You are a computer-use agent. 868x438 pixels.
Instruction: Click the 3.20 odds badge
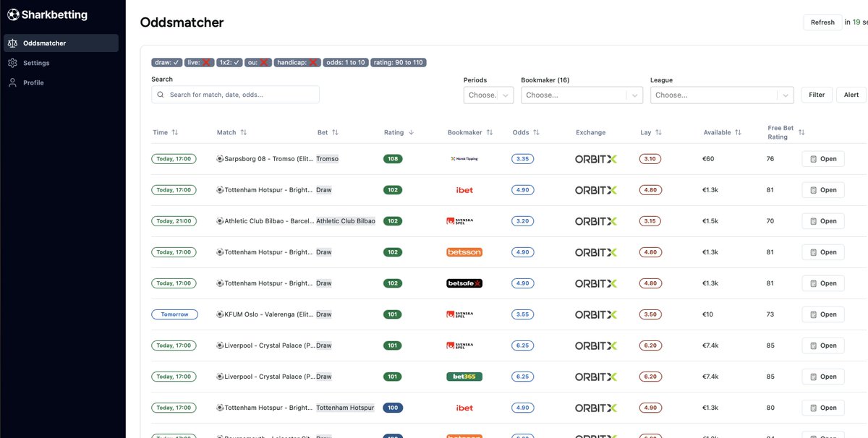[x=522, y=221]
